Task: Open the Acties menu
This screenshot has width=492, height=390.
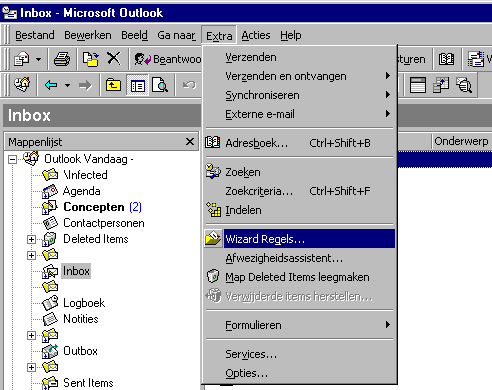Action: (x=256, y=35)
